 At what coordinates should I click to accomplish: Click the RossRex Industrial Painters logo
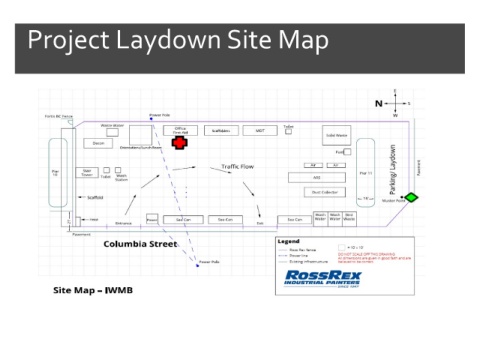coord(323,279)
